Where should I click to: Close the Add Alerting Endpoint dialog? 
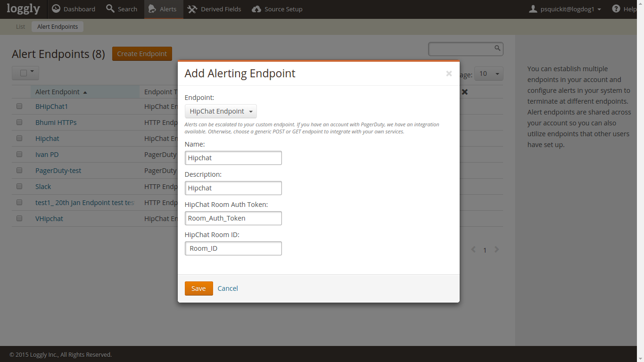(449, 74)
